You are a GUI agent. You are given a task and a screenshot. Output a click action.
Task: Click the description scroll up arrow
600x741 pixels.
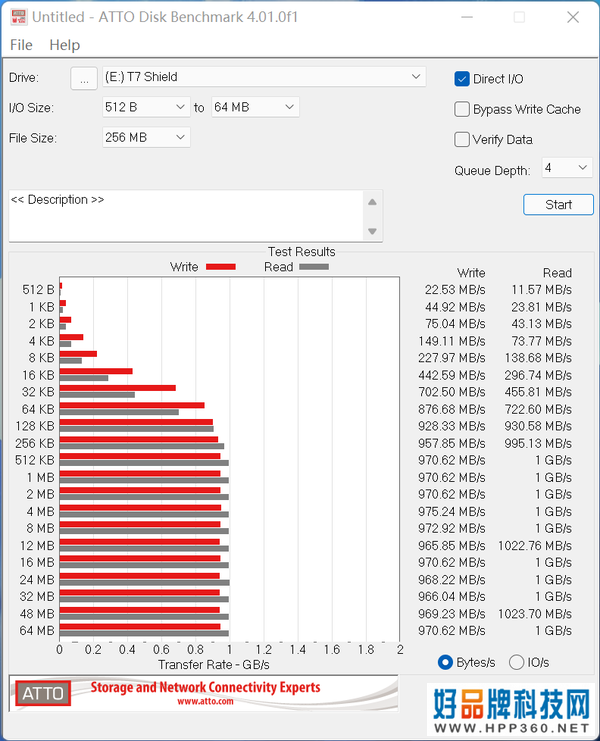[x=372, y=202]
